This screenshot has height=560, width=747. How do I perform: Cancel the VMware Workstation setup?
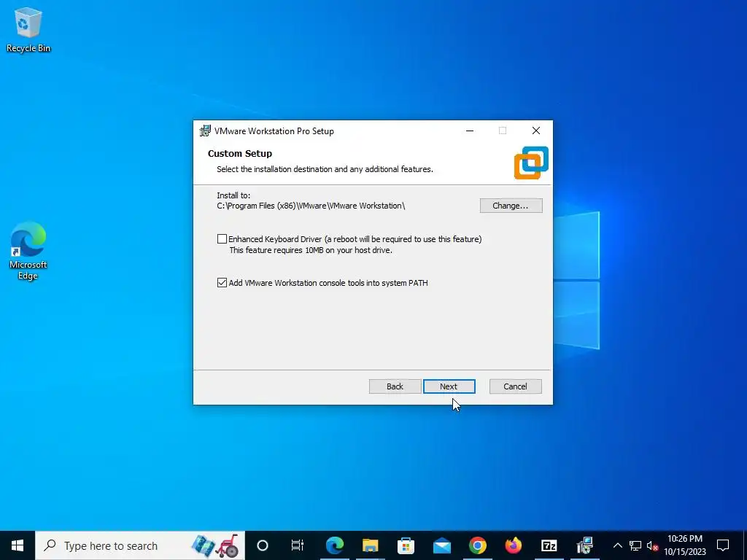click(x=516, y=386)
